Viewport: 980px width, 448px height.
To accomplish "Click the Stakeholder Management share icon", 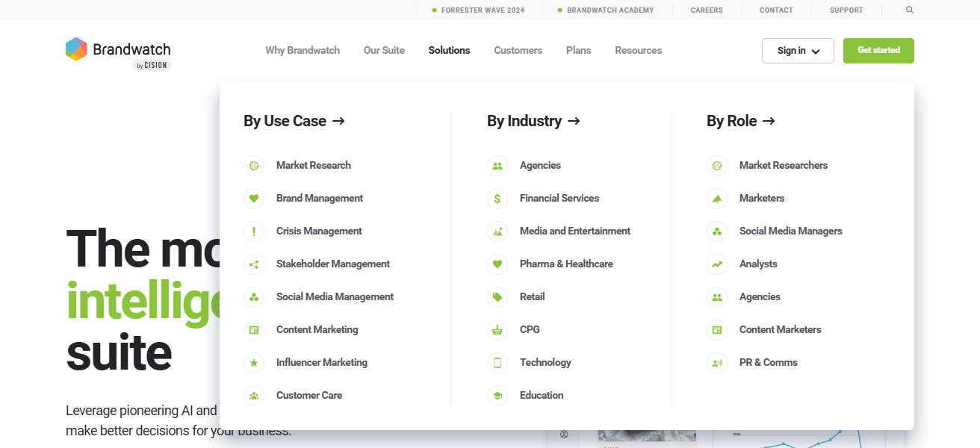I will (x=254, y=264).
